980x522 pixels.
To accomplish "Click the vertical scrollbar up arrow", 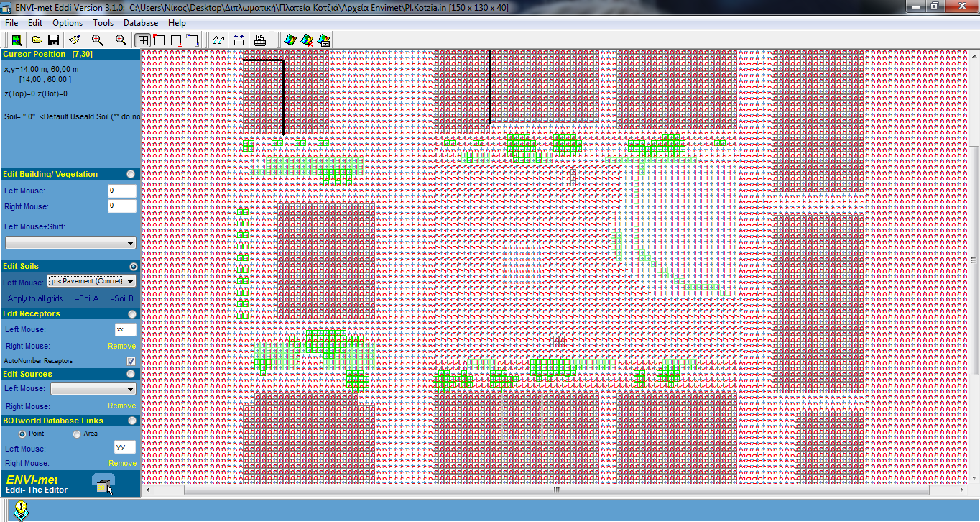I will click(974, 55).
